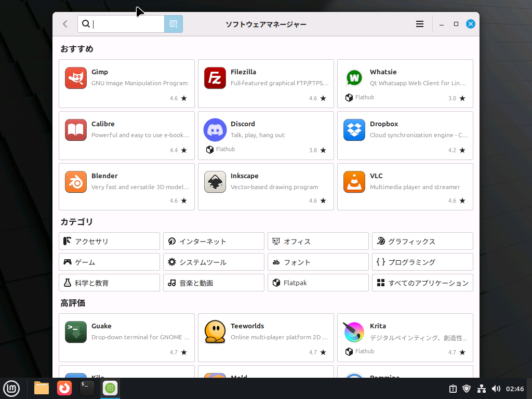The image size is (532, 399).
Task: Select the Flatpak category
Action: tap(318, 283)
